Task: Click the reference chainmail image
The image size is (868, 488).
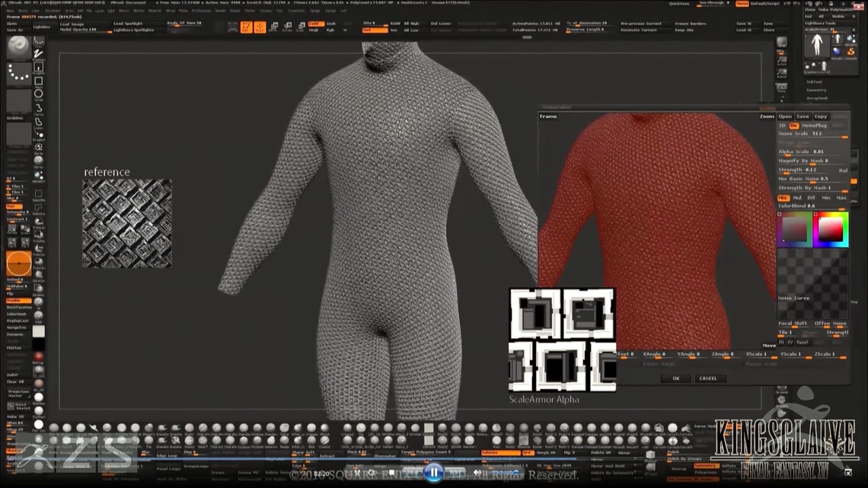Action: [126, 223]
